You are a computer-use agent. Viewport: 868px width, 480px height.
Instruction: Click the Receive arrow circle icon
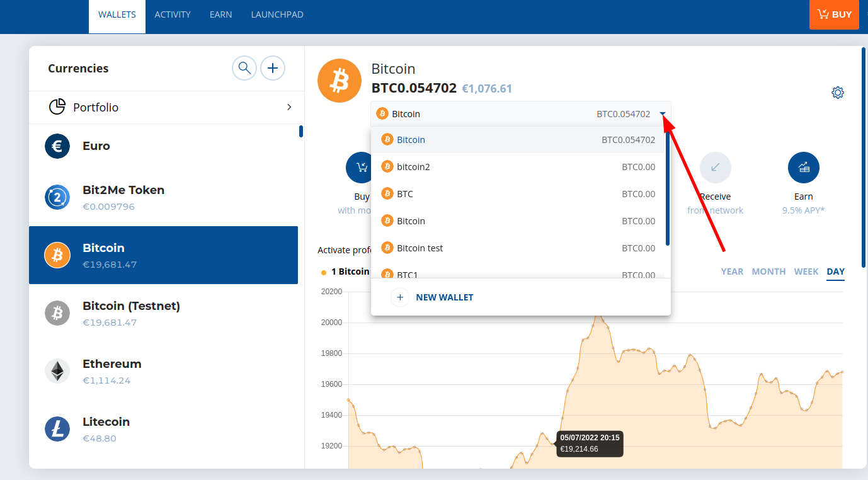click(x=716, y=168)
